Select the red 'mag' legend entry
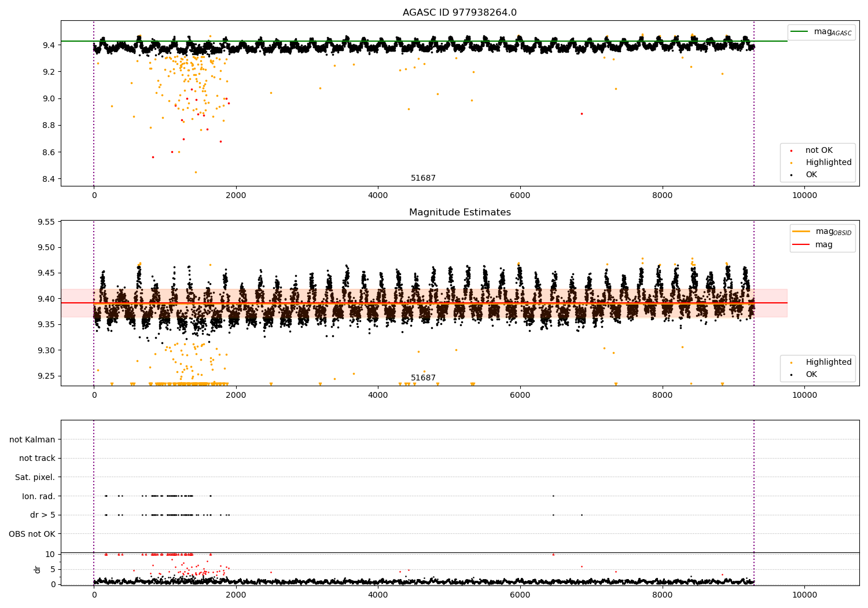This screenshot has width=868, height=608. [823, 245]
